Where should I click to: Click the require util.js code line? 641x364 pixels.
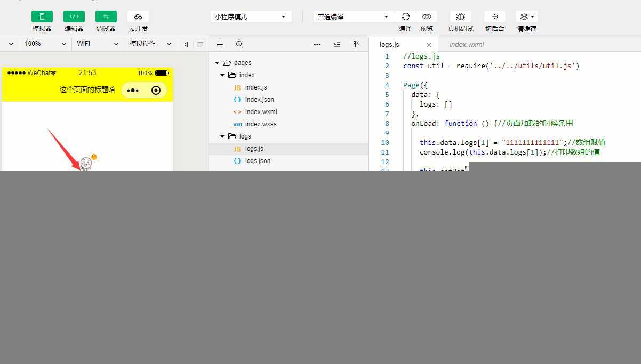point(491,66)
